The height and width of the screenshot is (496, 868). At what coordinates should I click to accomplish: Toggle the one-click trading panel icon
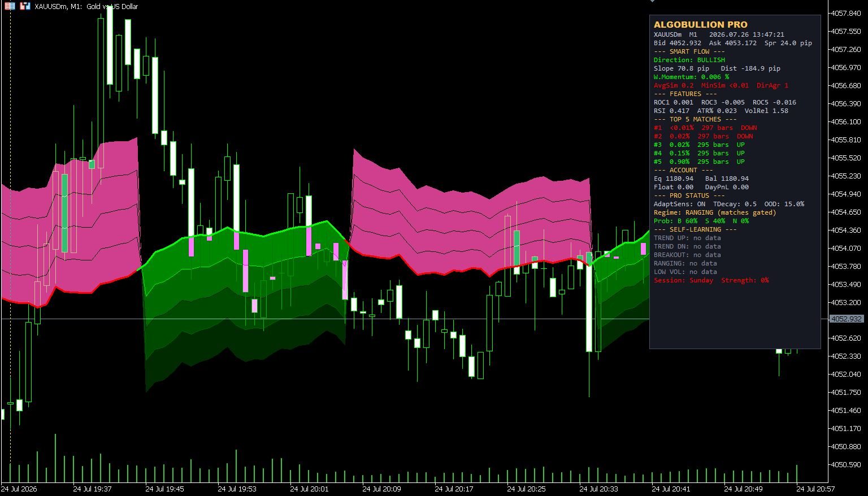pyautogui.click(x=24, y=6)
